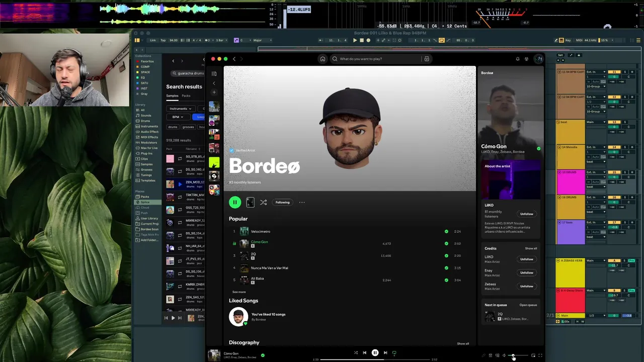Image resolution: width=644 pixels, height=362 pixels.
Task: Open the bright green playlist in Spotify sidebar
Action: click(214, 163)
